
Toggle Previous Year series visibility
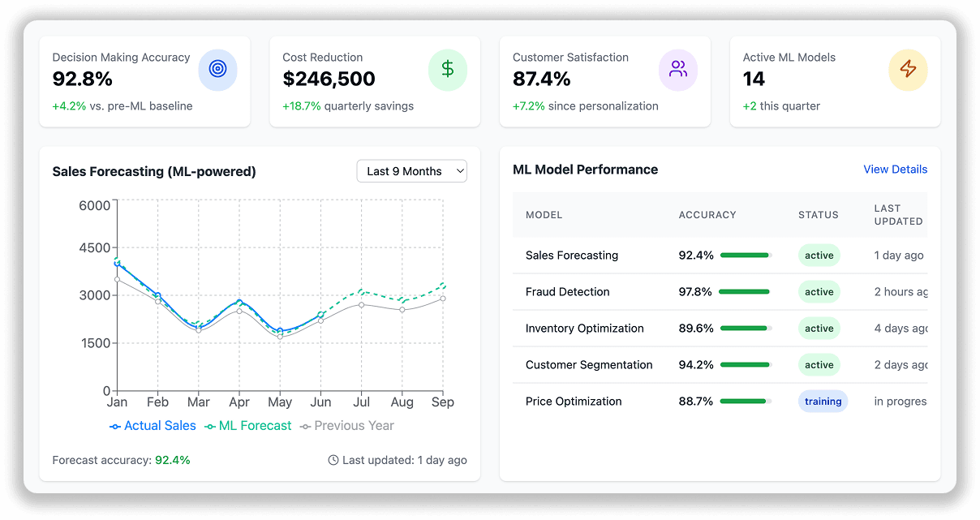tap(347, 426)
